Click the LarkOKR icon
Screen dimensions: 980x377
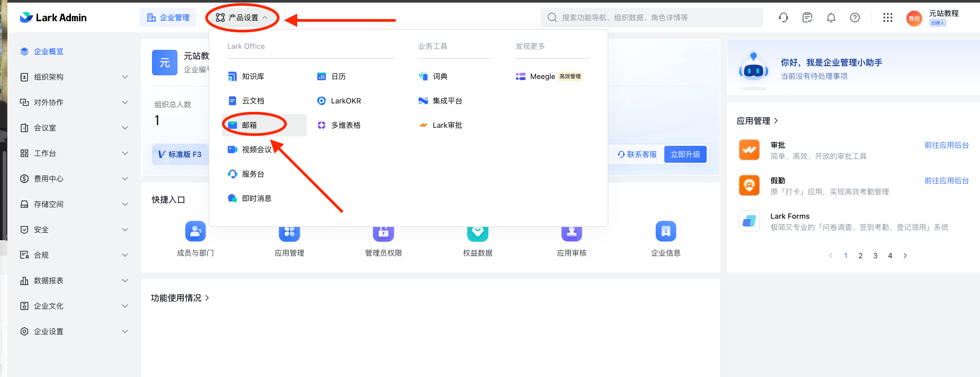coord(322,101)
